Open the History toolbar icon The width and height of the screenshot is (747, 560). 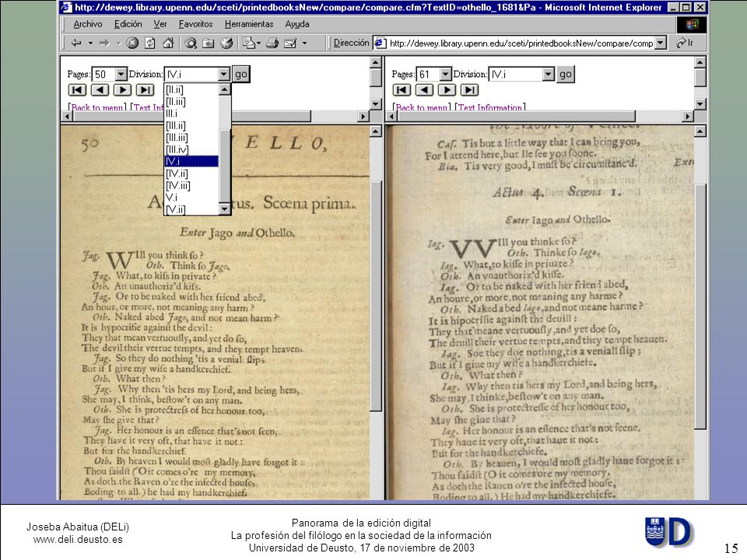pos(226,44)
